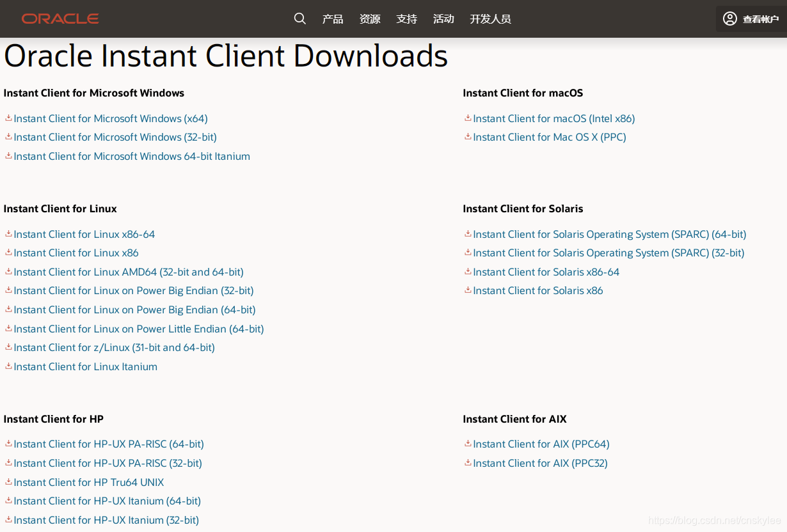Open Instant Client for Microsoft Windows (32-bit) download

click(115, 137)
